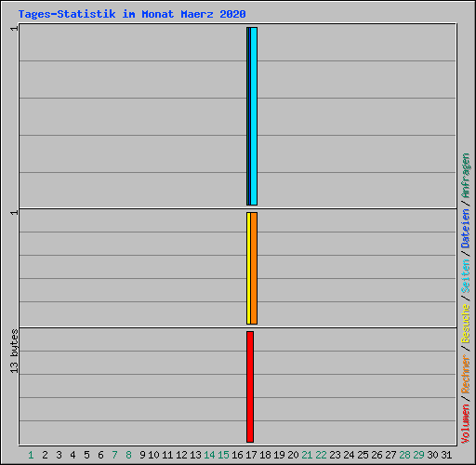476x465 pixels.
Task: Select green weekend day 14 label
Action: pyautogui.click(x=209, y=455)
